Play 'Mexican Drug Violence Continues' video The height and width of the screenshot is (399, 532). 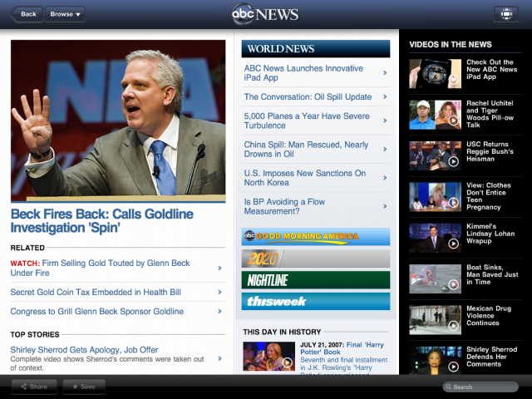[435, 320]
